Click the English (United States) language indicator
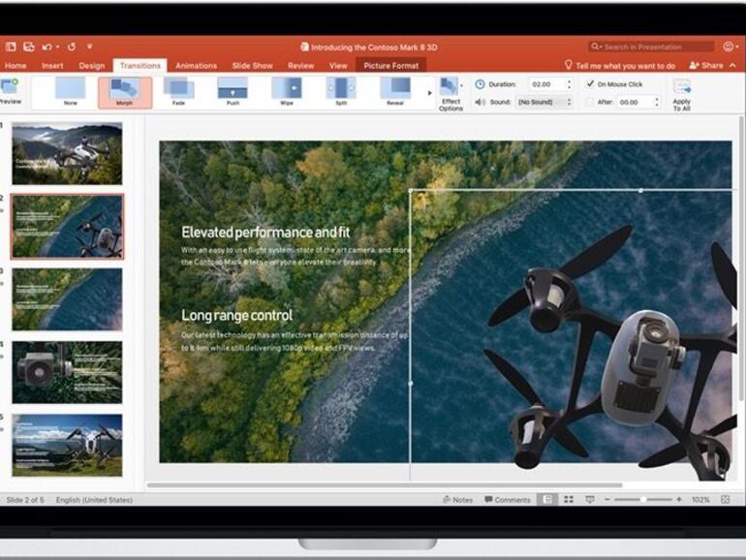 (94, 500)
